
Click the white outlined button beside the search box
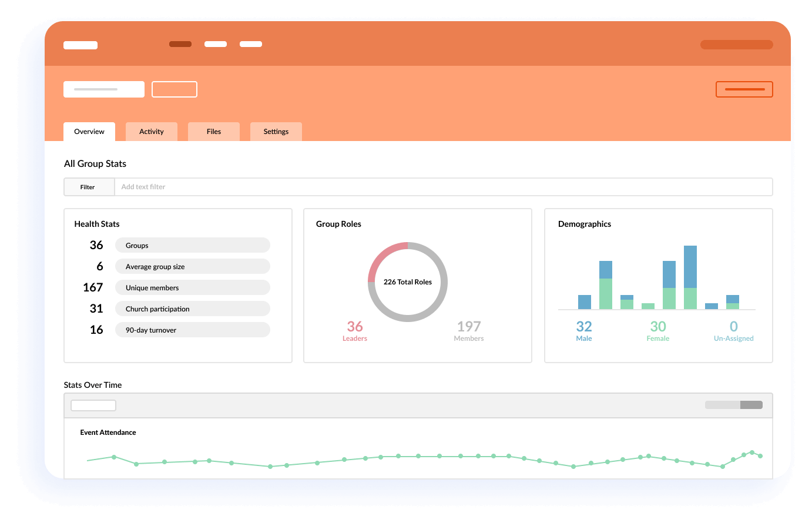click(x=175, y=89)
